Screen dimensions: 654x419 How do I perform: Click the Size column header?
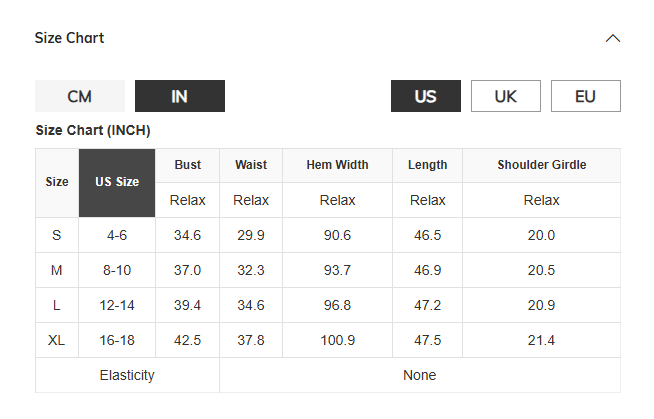pos(57,182)
